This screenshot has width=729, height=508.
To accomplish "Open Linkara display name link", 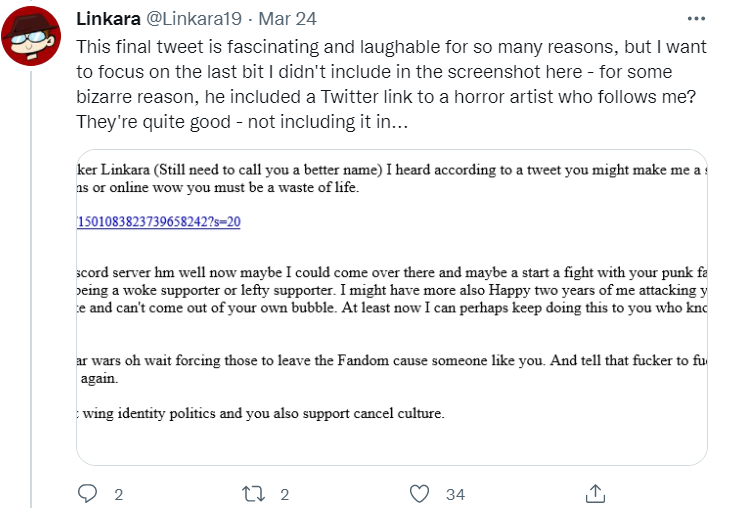I will tap(108, 19).
